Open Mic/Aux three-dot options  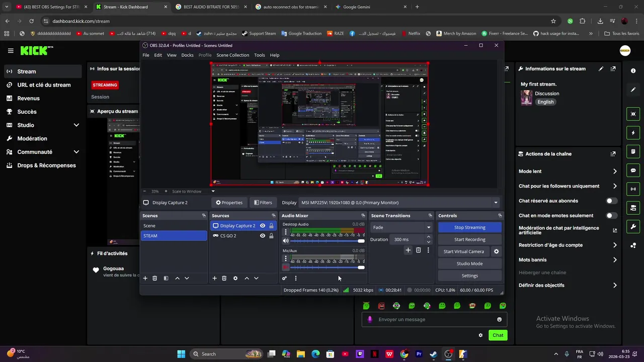click(x=286, y=258)
